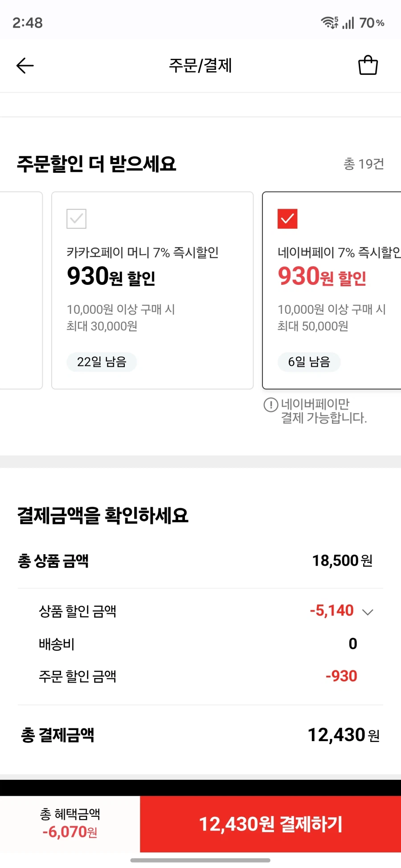Toggle the unchecked gray coupon checkbox
This screenshot has height=868, width=401.
(x=77, y=219)
